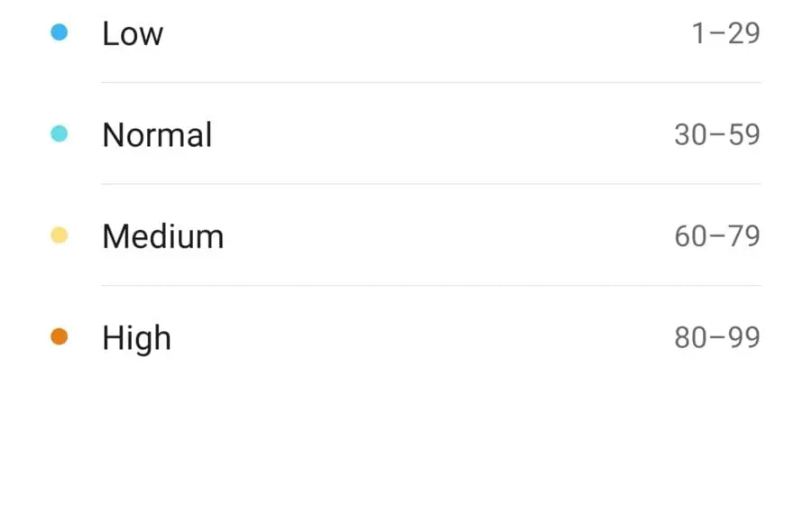Screen dimensions: 812x514
Task: Click the orange dot beside High
Action: (x=59, y=337)
